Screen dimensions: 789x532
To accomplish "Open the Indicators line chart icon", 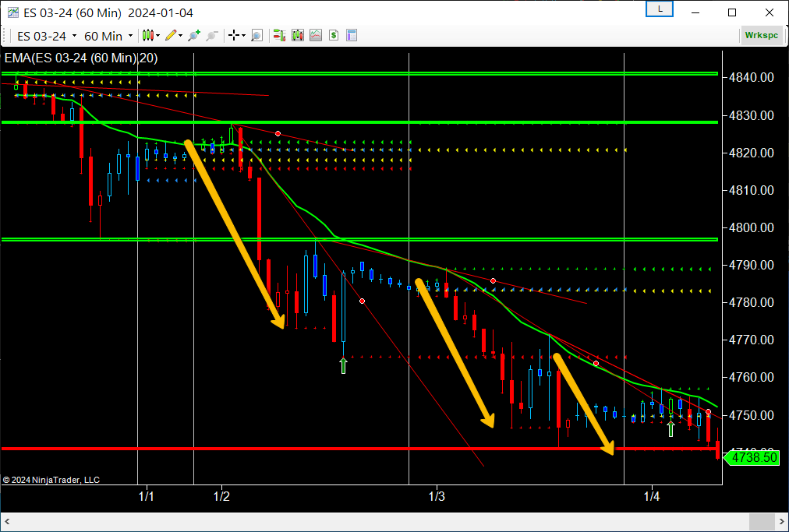I will click(x=316, y=35).
